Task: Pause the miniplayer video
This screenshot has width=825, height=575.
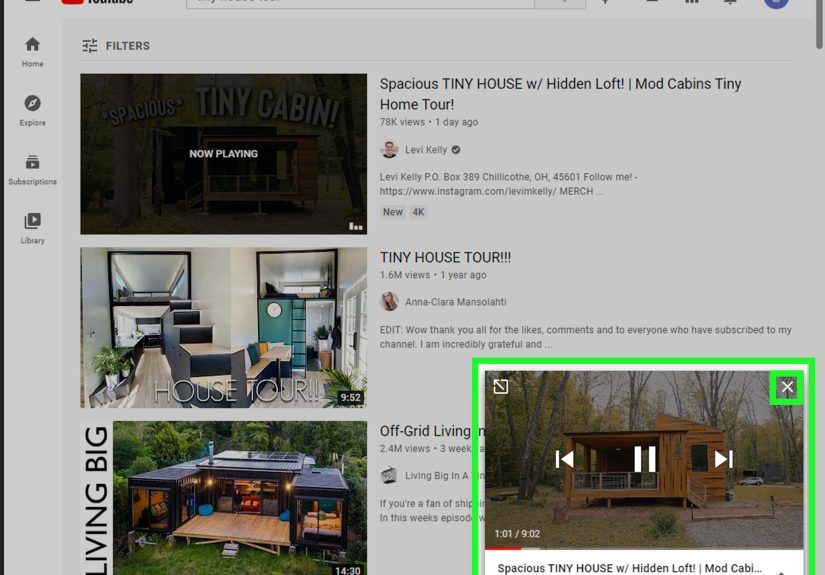Action: click(645, 459)
